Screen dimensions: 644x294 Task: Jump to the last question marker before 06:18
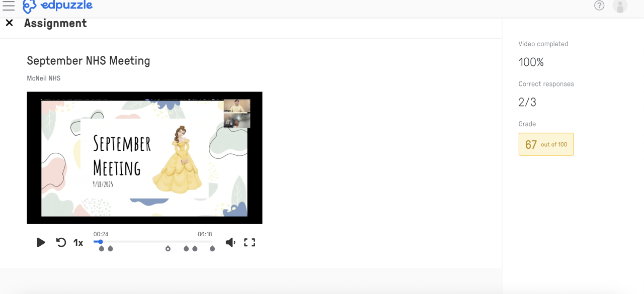(212, 248)
